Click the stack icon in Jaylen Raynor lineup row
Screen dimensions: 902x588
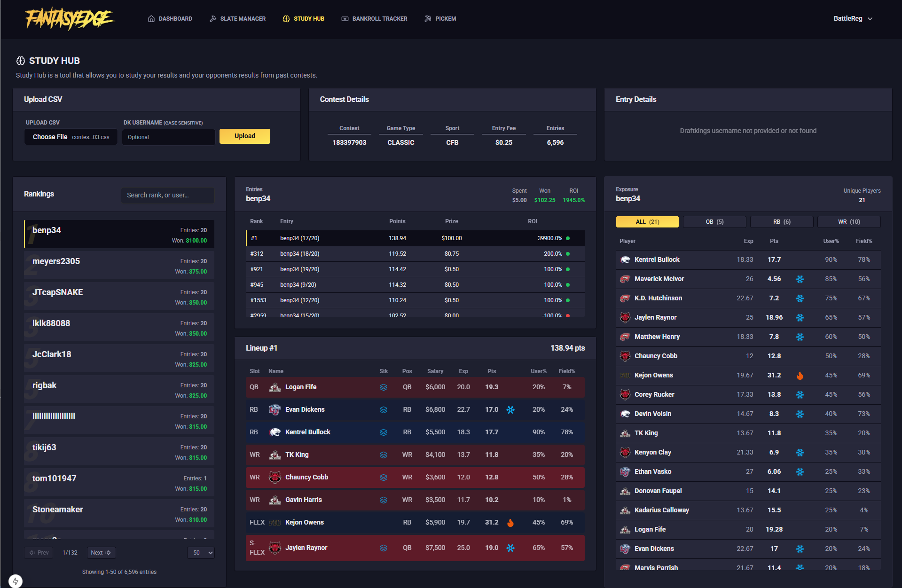384,548
